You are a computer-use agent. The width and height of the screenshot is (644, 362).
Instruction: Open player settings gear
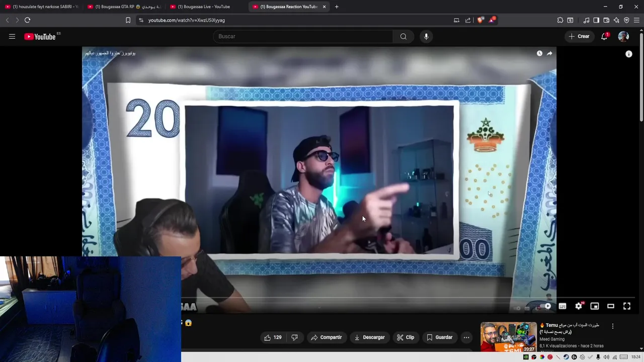(x=579, y=306)
